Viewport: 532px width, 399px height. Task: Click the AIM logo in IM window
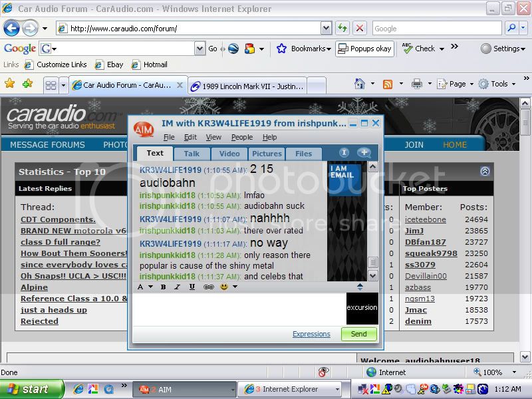pos(144,129)
